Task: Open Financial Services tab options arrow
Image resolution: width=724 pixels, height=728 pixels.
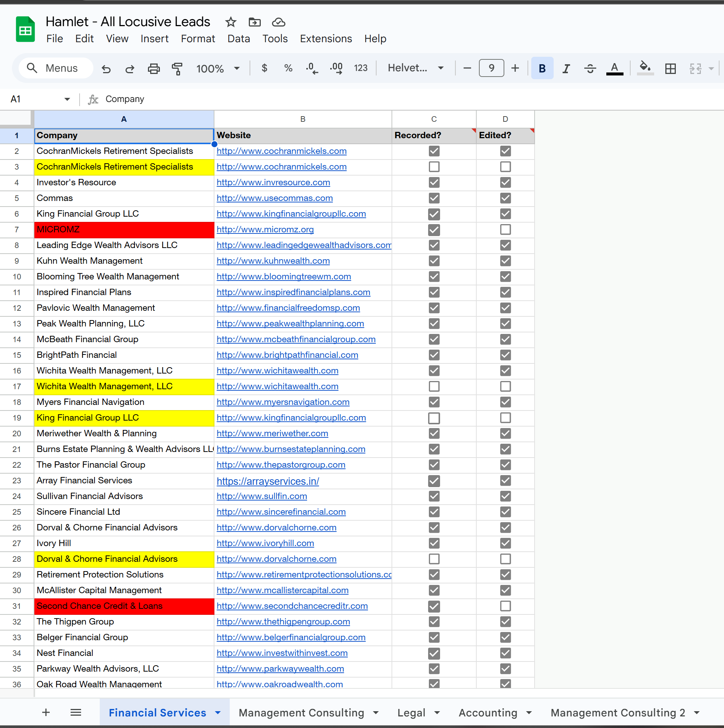Action: tap(218, 713)
